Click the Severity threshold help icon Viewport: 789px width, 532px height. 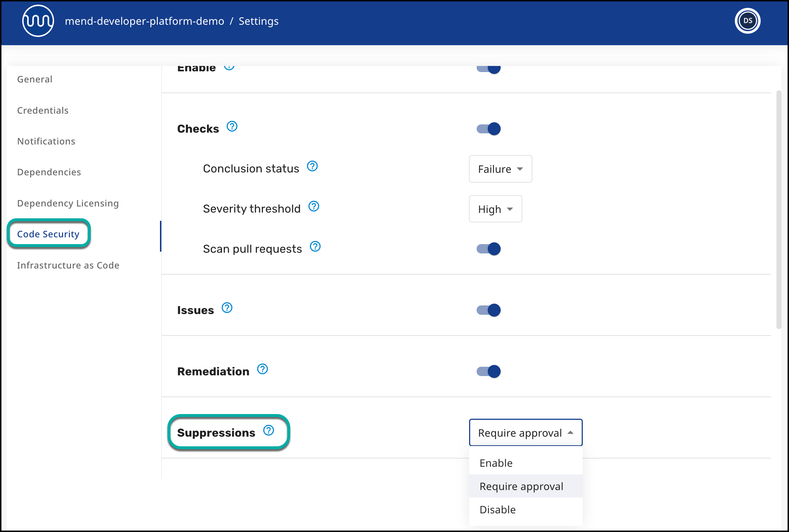click(x=314, y=206)
